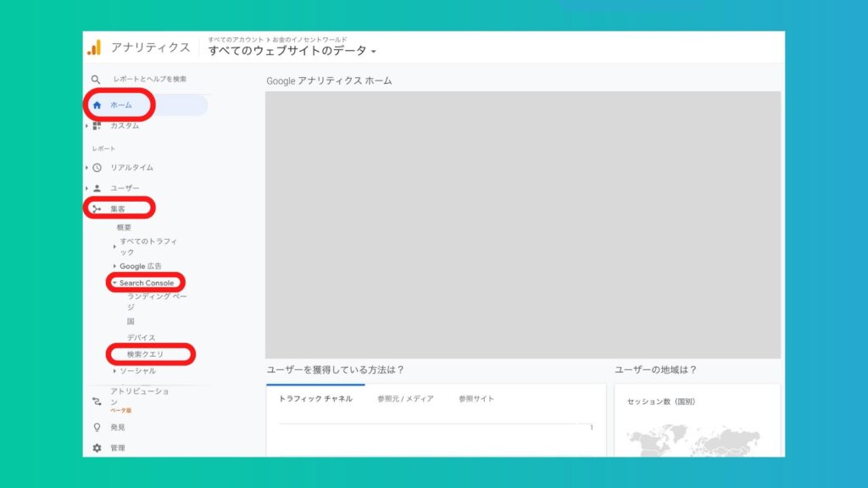Switch to the トラフィック チャネル tab
The image size is (868, 488).
315,398
